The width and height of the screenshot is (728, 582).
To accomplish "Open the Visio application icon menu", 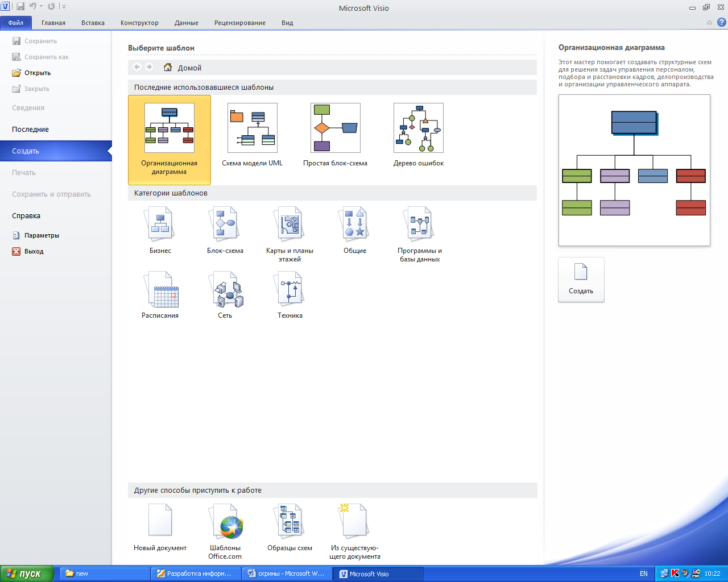I will click(6, 6).
